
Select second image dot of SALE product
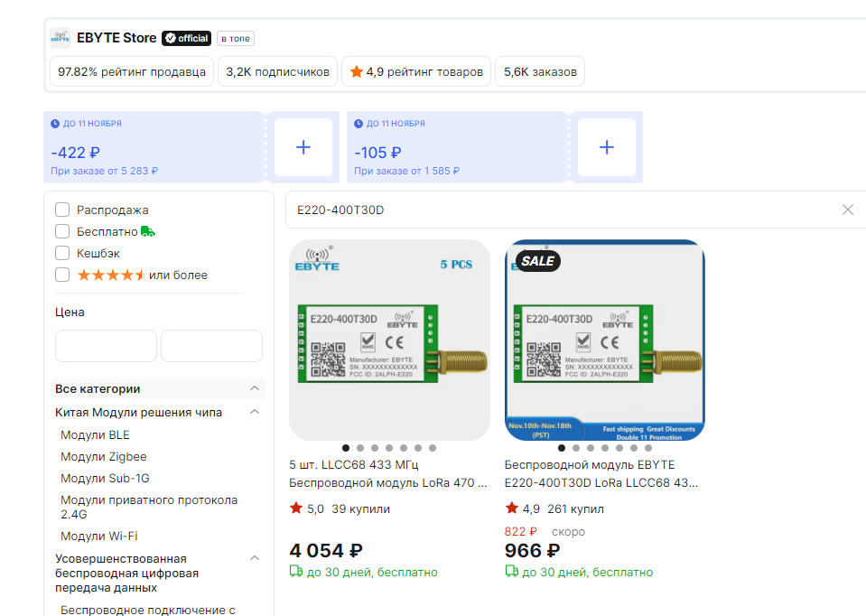pos(576,448)
